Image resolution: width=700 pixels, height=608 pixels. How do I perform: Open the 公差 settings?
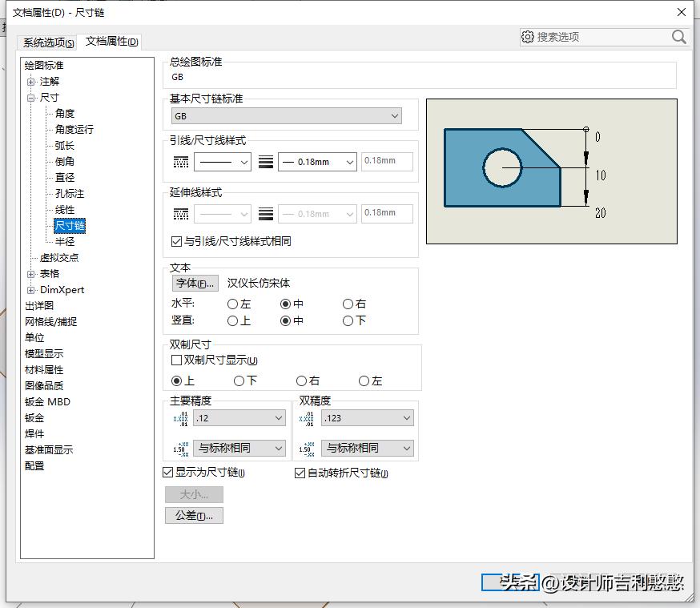click(194, 515)
